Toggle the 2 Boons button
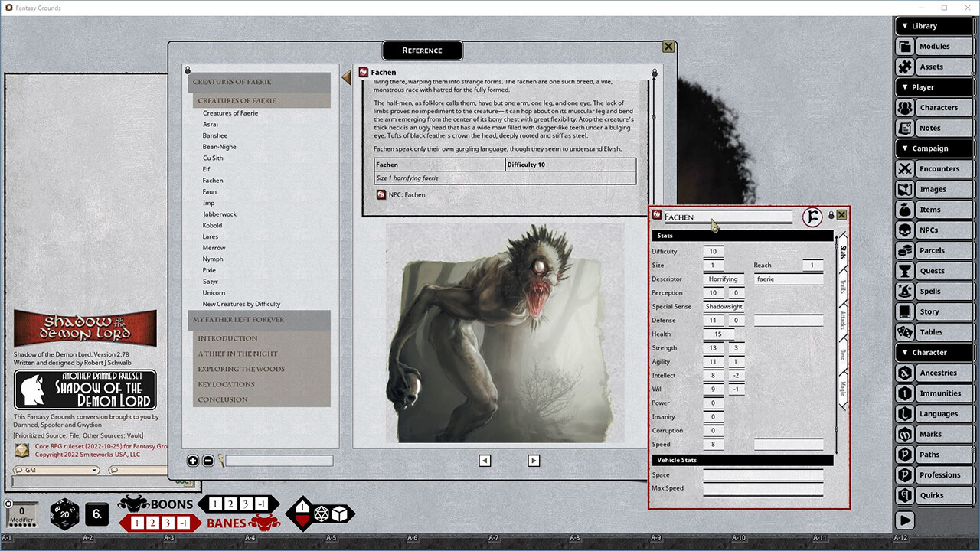 [231, 504]
